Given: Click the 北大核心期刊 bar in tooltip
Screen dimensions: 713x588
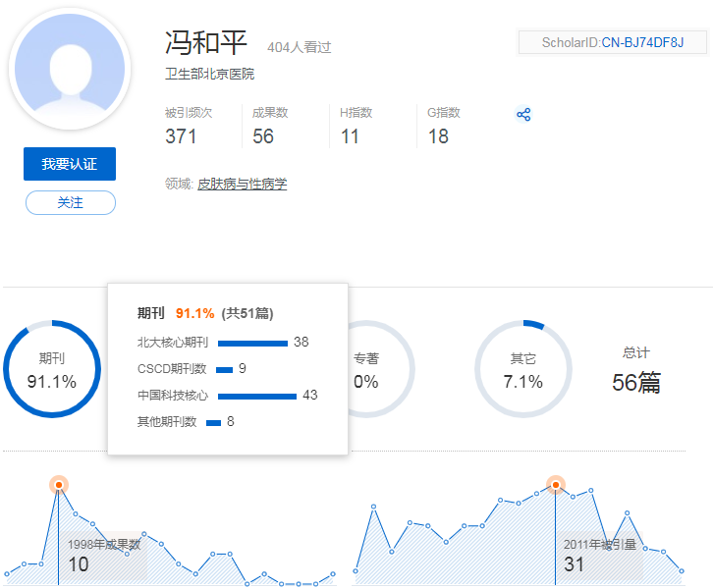Looking at the screenshot, I should (251, 343).
